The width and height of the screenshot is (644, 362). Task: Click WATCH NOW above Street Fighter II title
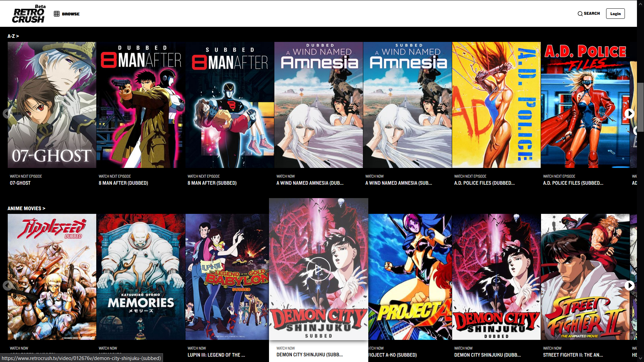click(552, 348)
